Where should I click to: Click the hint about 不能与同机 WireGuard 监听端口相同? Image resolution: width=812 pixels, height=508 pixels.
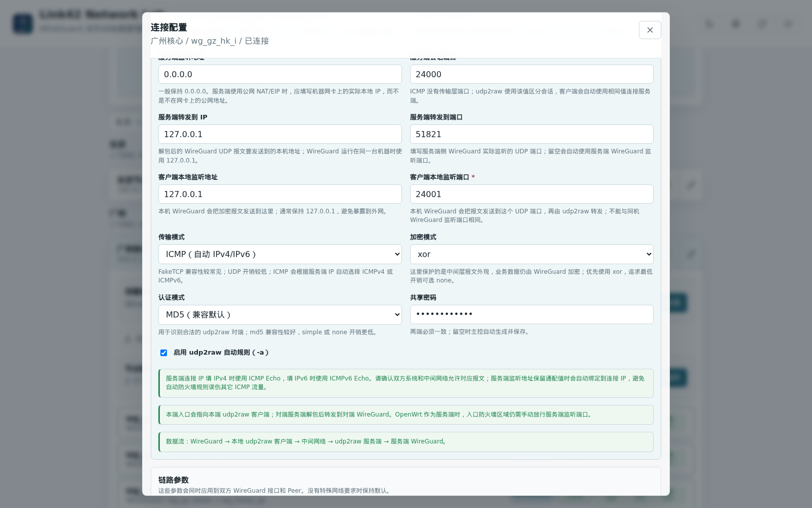(525, 215)
